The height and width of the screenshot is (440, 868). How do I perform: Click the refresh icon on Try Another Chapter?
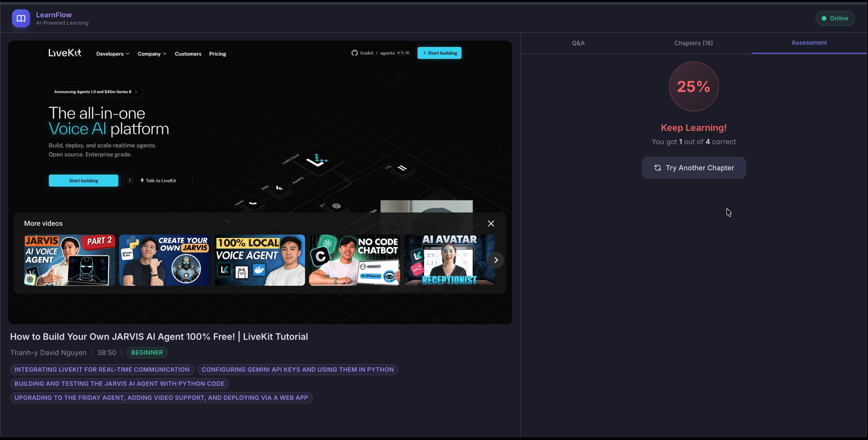[657, 168]
